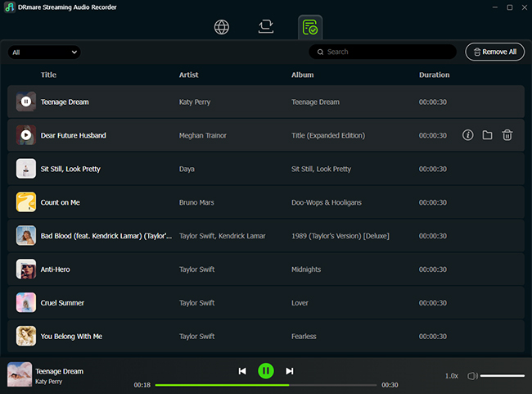Click the now-playing Teenage Dream cover
The height and width of the screenshot is (394, 532).
click(20, 374)
